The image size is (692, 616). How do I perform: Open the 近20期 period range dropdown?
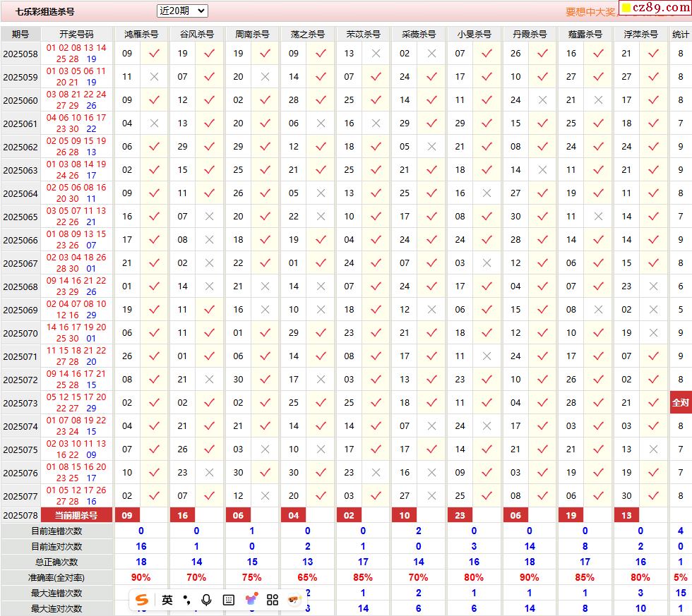tap(182, 11)
